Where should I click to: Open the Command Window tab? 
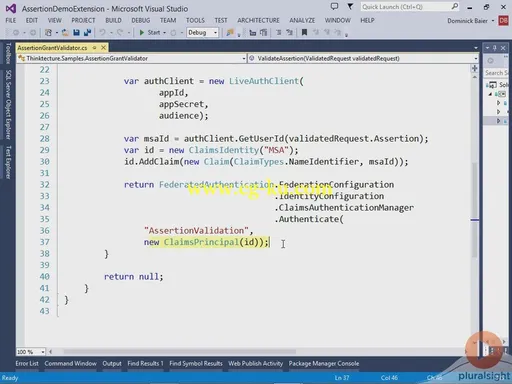tap(71, 363)
